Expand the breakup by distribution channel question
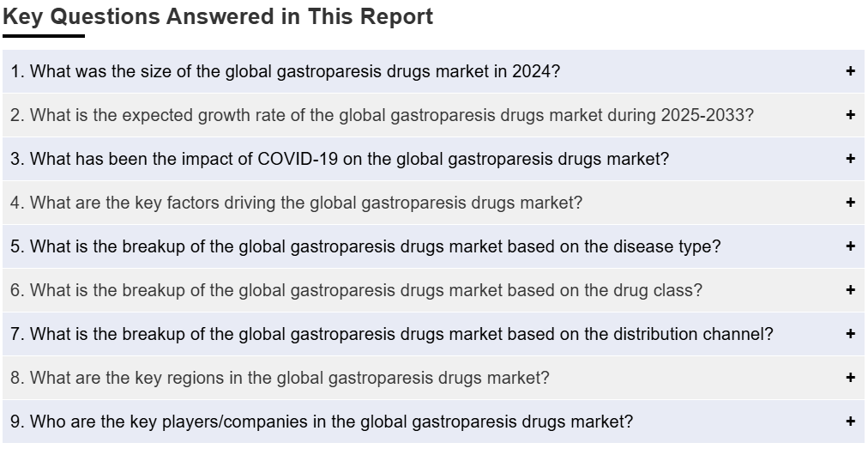 [433, 334]
